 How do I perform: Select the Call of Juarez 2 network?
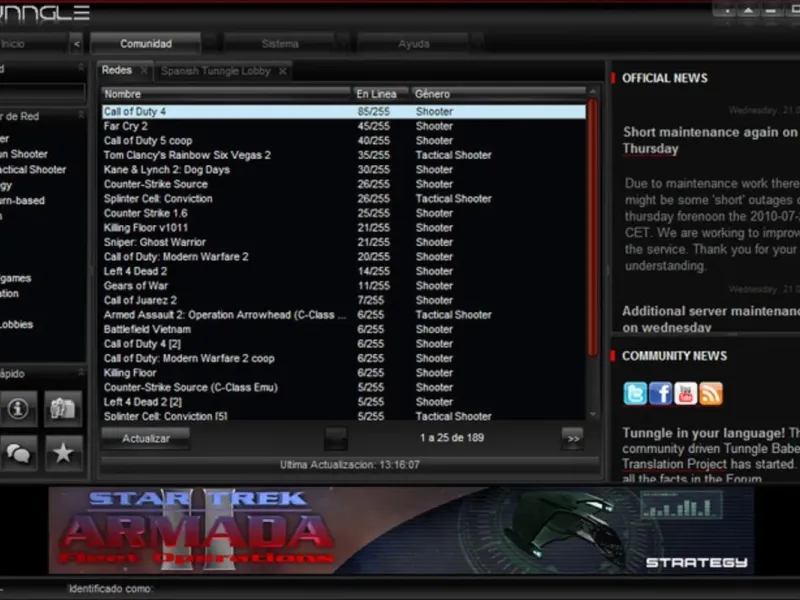point(343,301)
